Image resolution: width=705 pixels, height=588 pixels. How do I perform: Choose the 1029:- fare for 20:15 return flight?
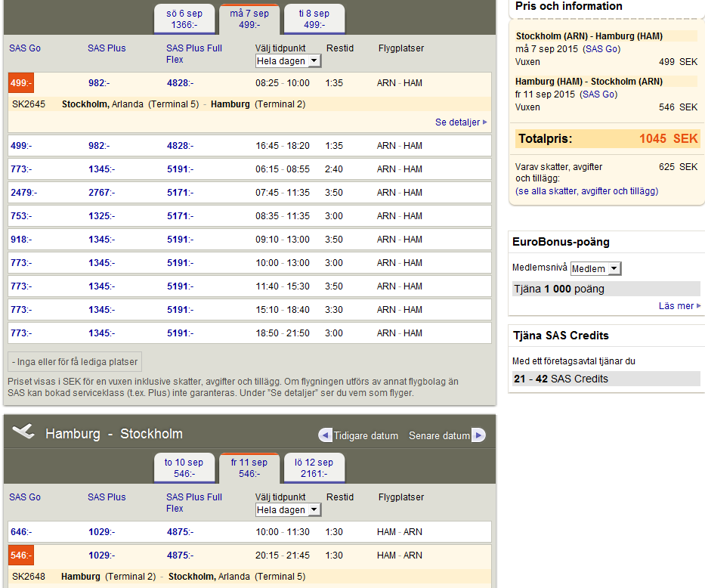[x=101, y=556]
